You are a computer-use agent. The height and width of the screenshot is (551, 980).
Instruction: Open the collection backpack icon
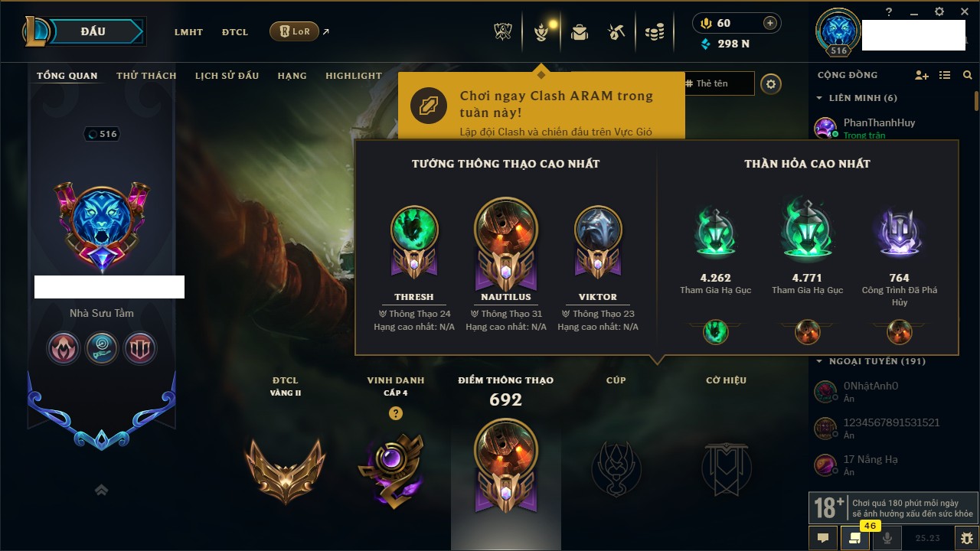click(580, 32)
